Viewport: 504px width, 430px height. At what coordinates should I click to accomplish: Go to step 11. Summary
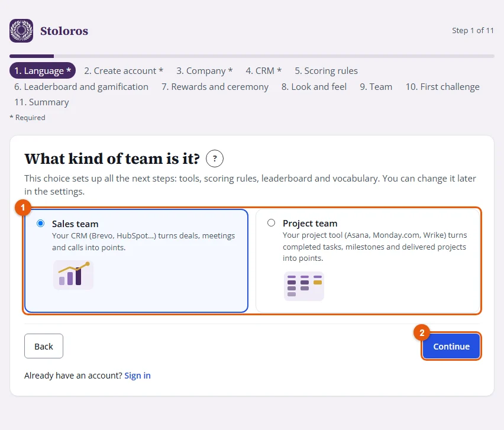tap(41, 102)
